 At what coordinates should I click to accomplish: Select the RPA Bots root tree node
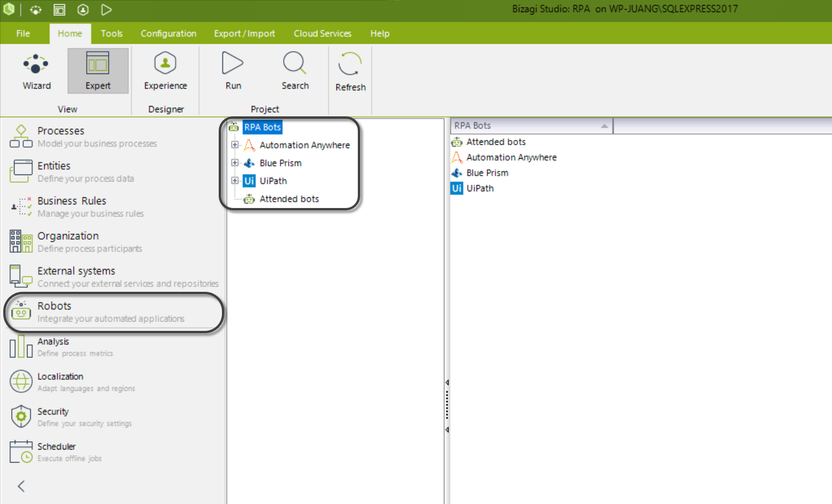(x=262, y=127)
